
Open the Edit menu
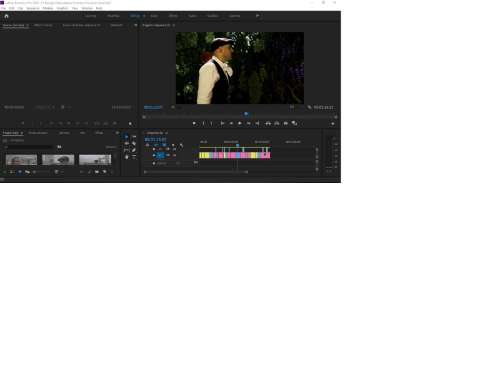[12, 8]
